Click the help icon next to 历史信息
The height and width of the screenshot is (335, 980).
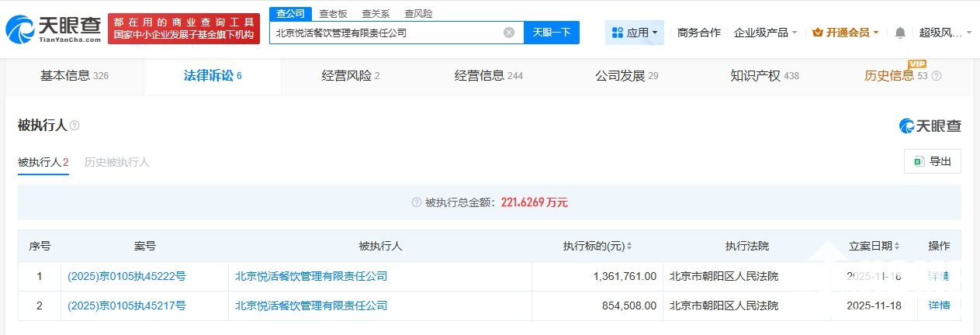[937, 76]
